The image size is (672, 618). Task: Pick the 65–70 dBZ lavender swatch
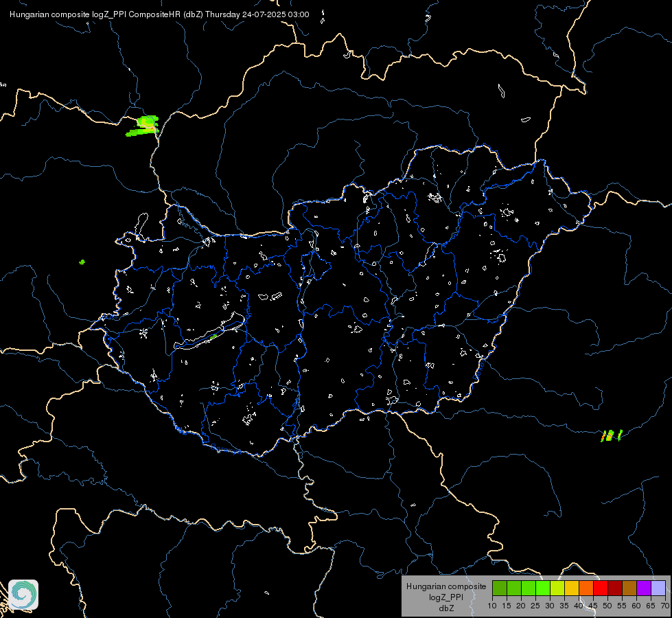(x=659, y=588)
